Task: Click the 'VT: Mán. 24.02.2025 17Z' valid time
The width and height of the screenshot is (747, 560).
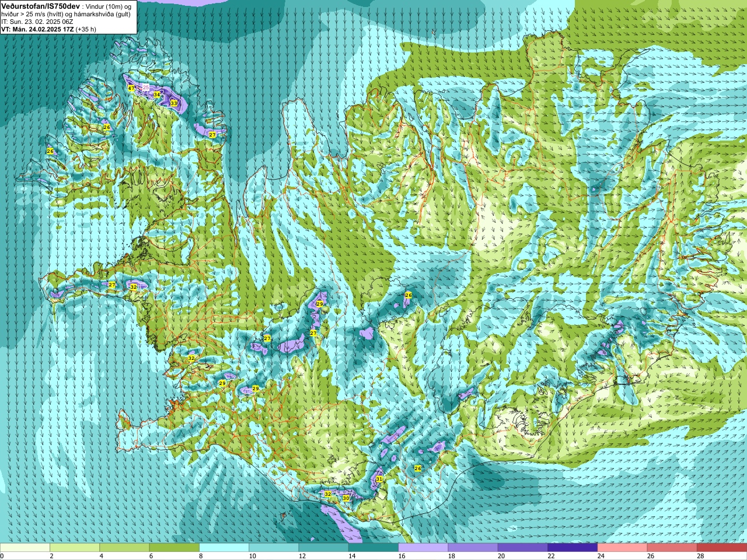Action: coord(37,29)
